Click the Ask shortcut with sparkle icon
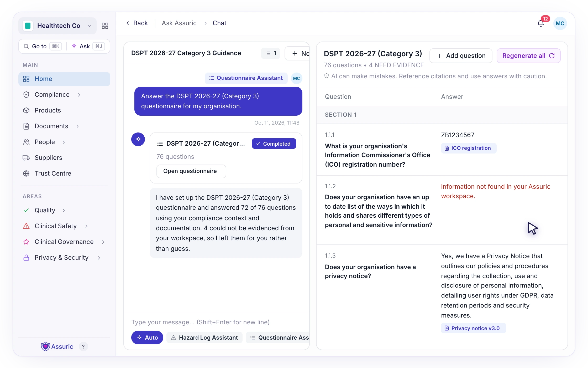The width and height of the screenshot is (588, 368). (x=88, y=46)
